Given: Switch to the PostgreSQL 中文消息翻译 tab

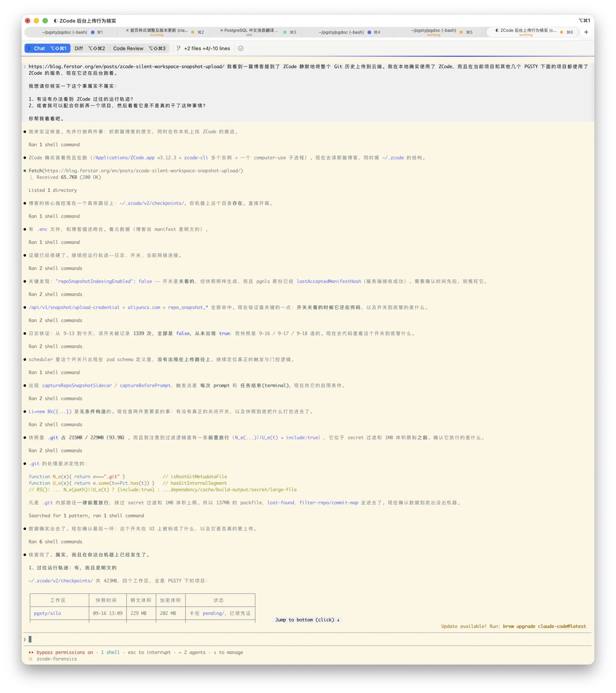Looking at the screenshot, I should [257, 32].
